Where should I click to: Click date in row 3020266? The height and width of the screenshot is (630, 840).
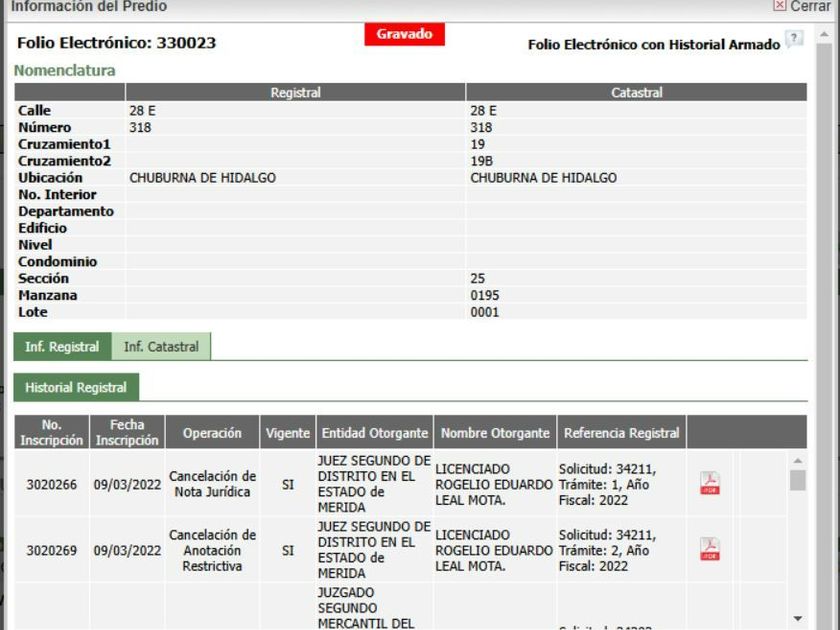(x=127, y=484)
